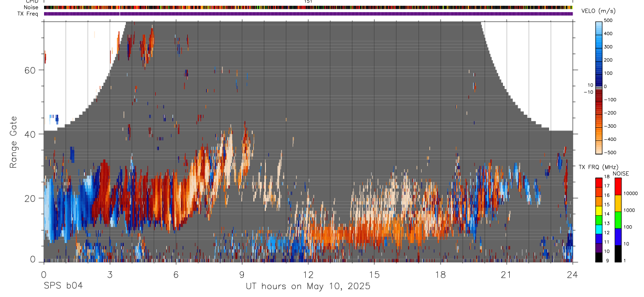Click the Range Gate axis title

[x=15, y=144]
